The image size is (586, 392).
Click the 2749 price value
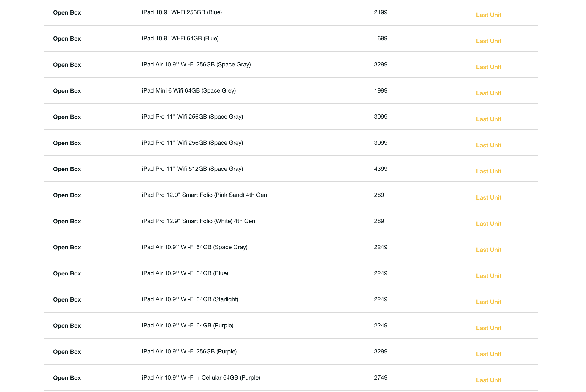(x=381, y=377)
